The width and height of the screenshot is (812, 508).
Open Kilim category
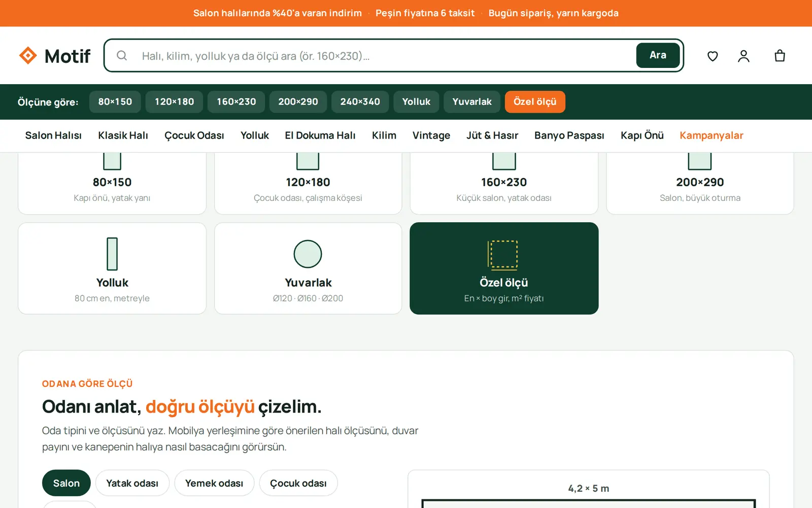[384, 136]
